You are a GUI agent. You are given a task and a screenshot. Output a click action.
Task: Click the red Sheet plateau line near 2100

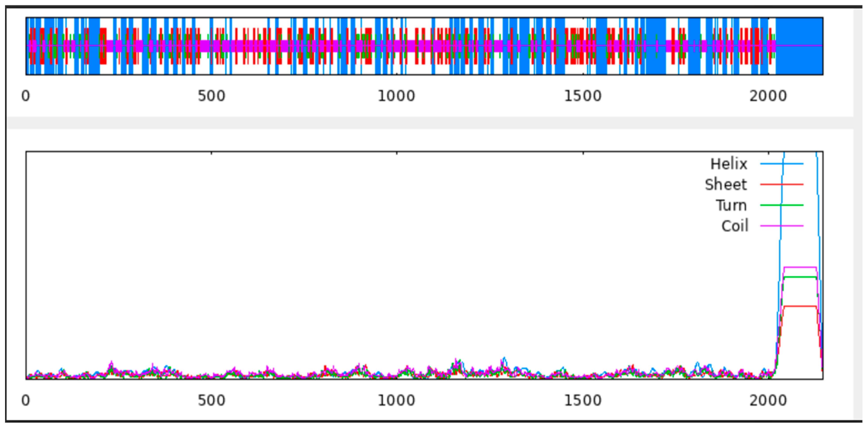click(800, 306)
